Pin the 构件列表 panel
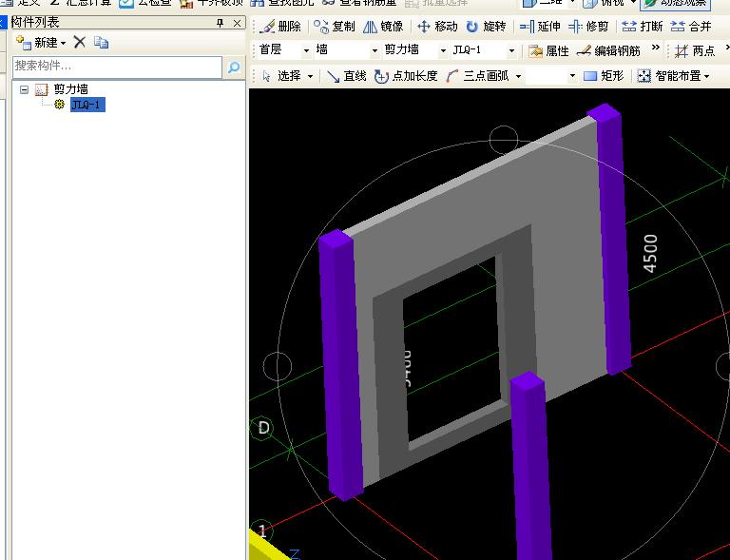Screen dimensions: 730x560 tap(221, 23)
